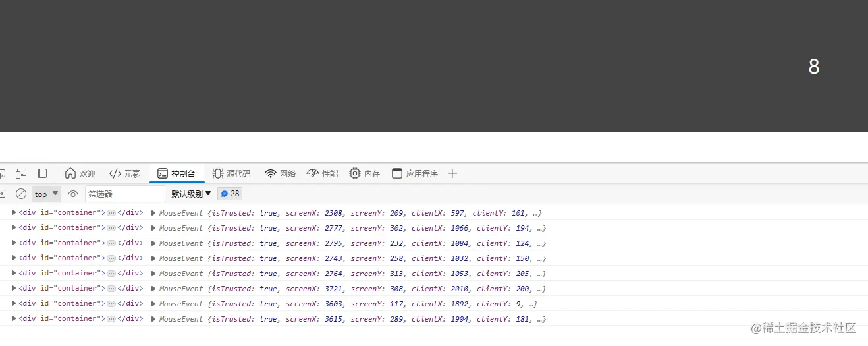868x346 pixels.
Task: Go to the Memory tab (内存)
Action: 365,173
